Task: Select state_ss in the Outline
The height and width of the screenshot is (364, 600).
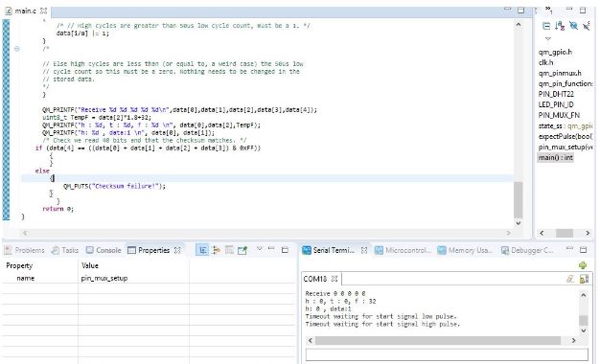Action: (565, 125)
